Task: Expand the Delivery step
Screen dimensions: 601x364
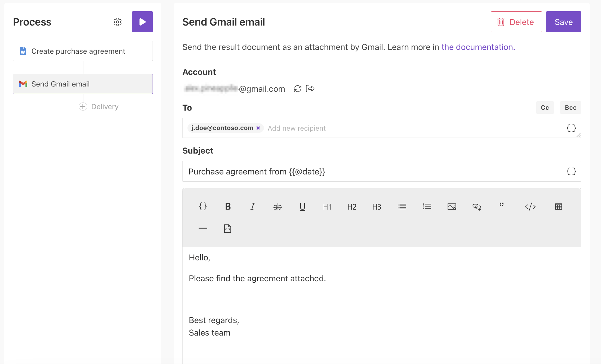Action: [83, 107]
